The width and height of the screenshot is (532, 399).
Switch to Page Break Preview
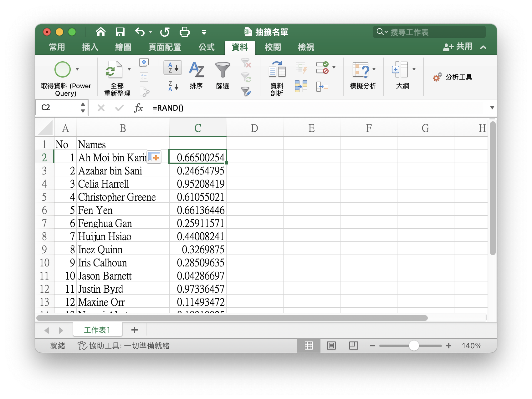pyautogui.click(x=354, y=346)
